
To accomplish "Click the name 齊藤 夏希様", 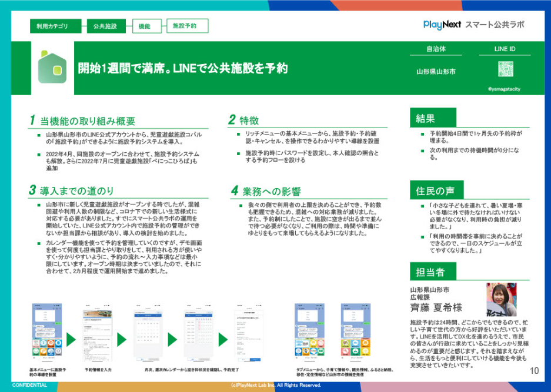I will click(x=436, y=308).
